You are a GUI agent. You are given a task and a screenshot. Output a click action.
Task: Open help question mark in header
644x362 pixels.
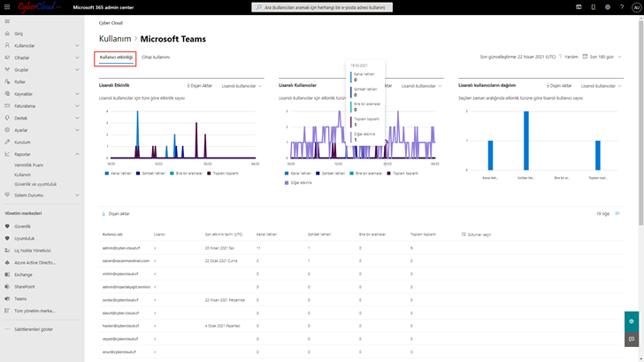[x=622, y=7]
